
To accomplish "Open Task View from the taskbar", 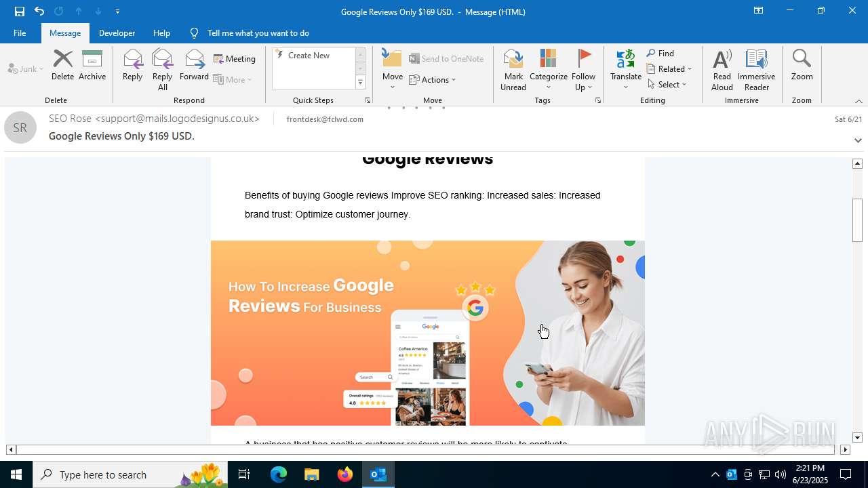I will tap(244, 474).
